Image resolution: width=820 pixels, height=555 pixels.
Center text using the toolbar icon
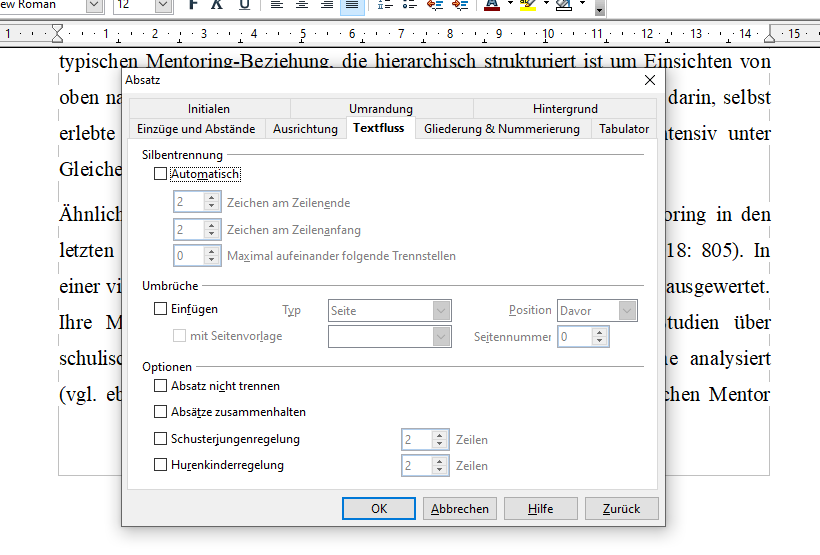[x=302, y=5]
